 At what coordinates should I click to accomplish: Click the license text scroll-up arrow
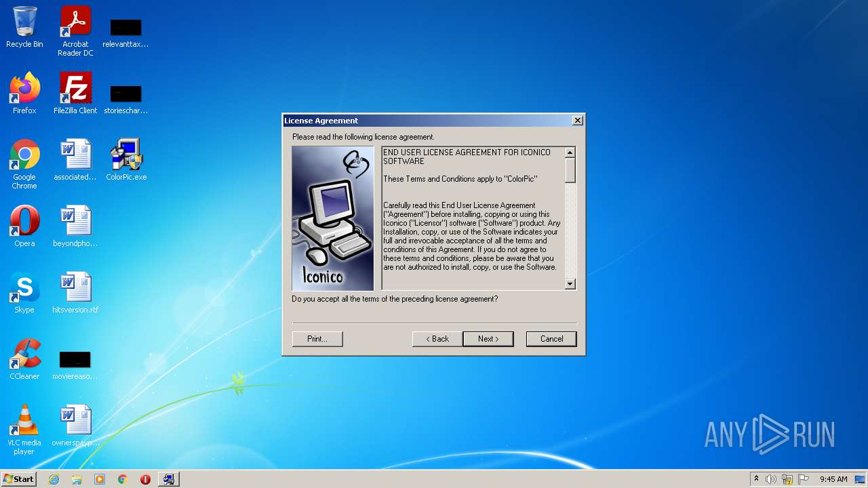[x=570, y=152]
